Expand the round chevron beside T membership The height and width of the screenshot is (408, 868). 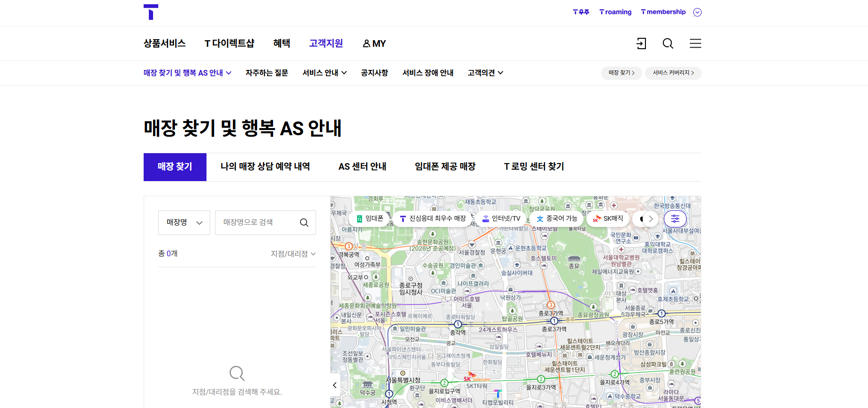(697, 12)
